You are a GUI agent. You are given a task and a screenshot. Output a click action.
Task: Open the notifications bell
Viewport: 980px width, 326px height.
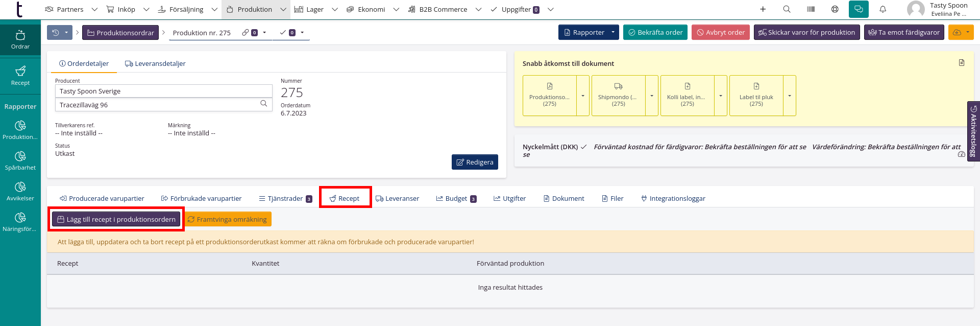883,9
